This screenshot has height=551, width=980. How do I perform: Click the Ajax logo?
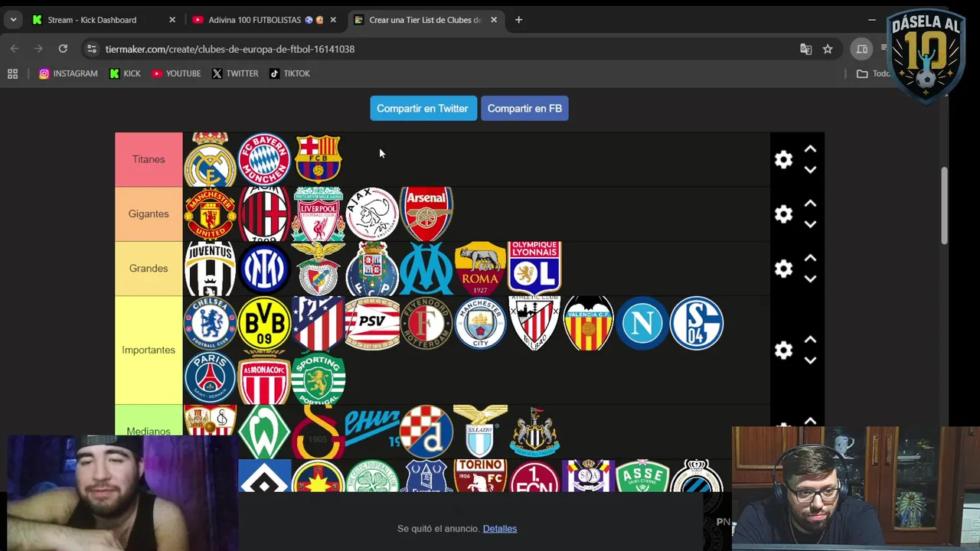(x=372, y=214)
